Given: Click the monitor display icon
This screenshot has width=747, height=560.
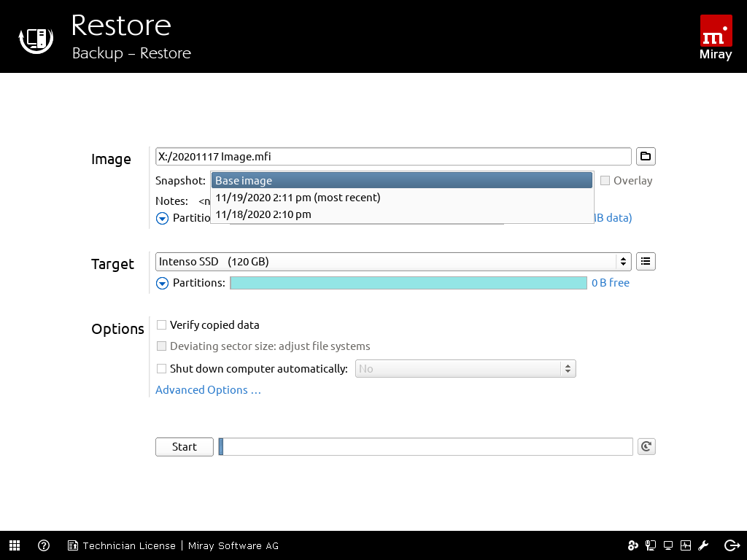Looking at the screenshot, I should 667,545.
